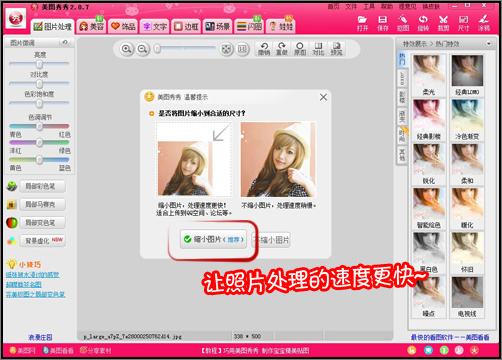Click the zoom level slider in toolbar
502x360 pixels.
pyautogui.click(x=185, y=49)
